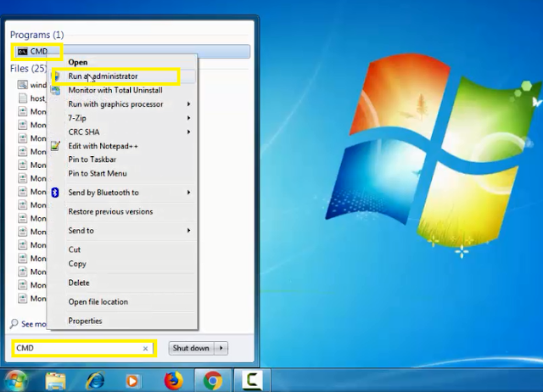The height and width of the screenshot is (392, 543).
Task: Click the CMD program icon in results
Action: tap(23, 52)
